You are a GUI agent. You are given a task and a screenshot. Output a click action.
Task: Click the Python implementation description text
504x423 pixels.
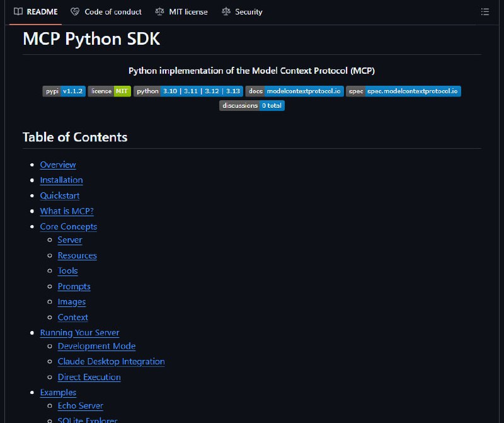coord(251,71)
